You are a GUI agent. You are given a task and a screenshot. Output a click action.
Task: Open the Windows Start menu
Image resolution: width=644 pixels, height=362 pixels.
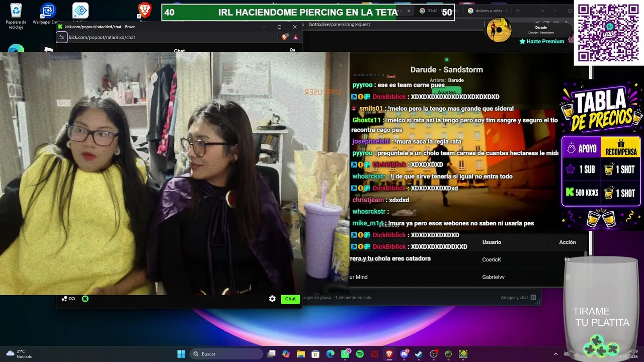click(x=181, y=354)
